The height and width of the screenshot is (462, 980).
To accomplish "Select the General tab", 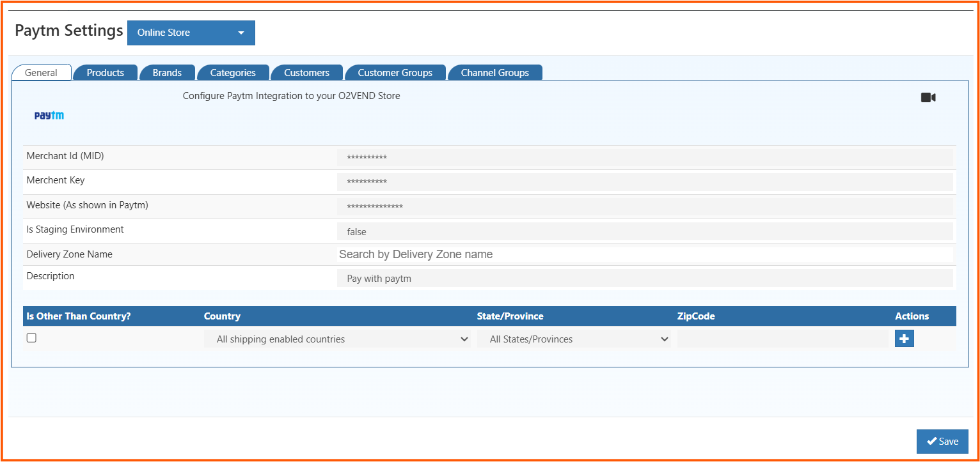I will click(x=41, y=73).
